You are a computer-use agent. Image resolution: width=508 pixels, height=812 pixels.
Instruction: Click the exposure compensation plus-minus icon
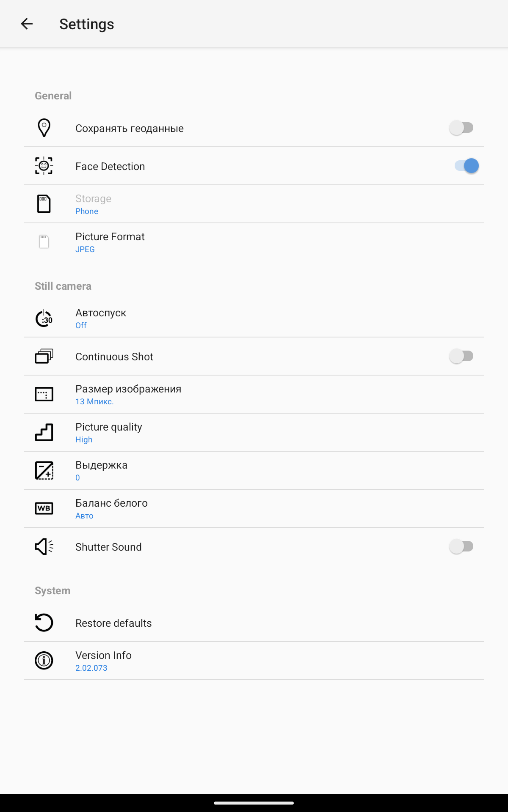[44, 470]
